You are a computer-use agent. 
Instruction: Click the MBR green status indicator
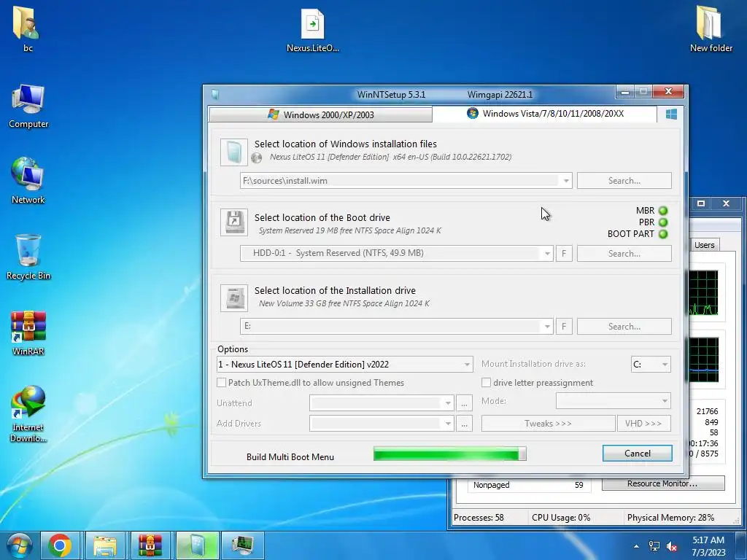[x=663, y=211]
